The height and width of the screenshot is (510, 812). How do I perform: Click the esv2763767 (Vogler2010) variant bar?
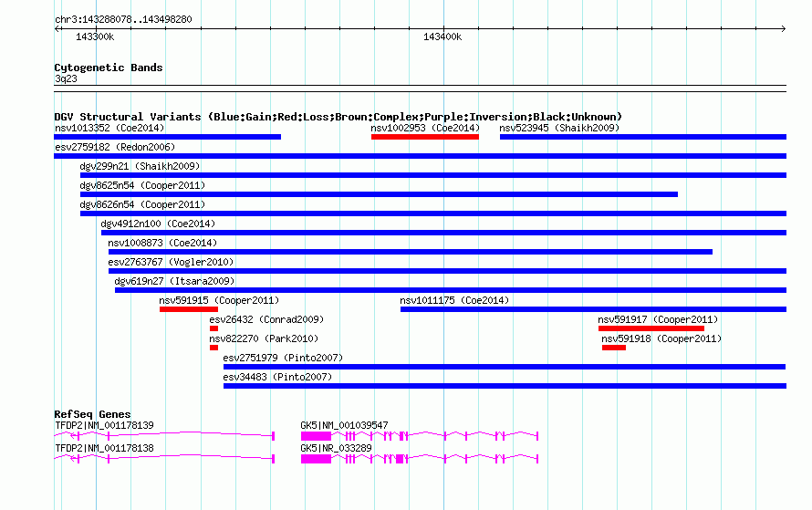[447, 271]
